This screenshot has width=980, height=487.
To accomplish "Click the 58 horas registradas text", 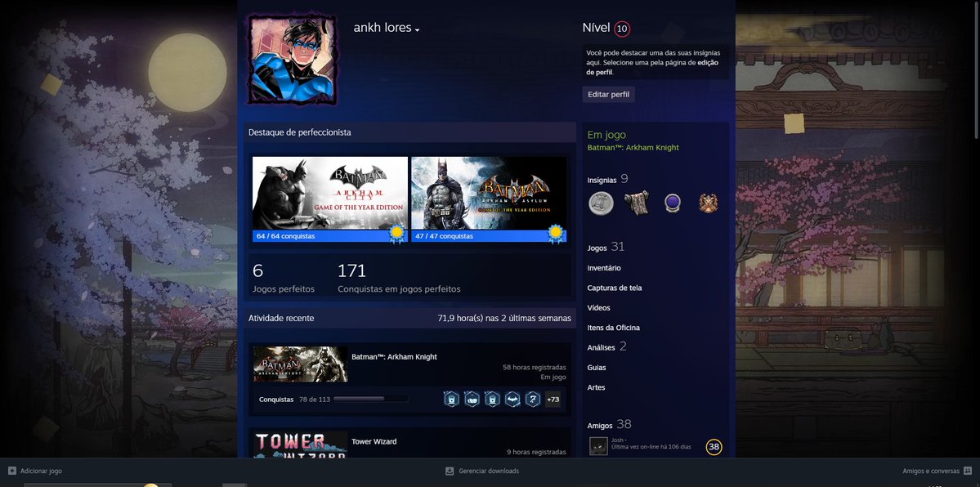I will click(535, 368).
